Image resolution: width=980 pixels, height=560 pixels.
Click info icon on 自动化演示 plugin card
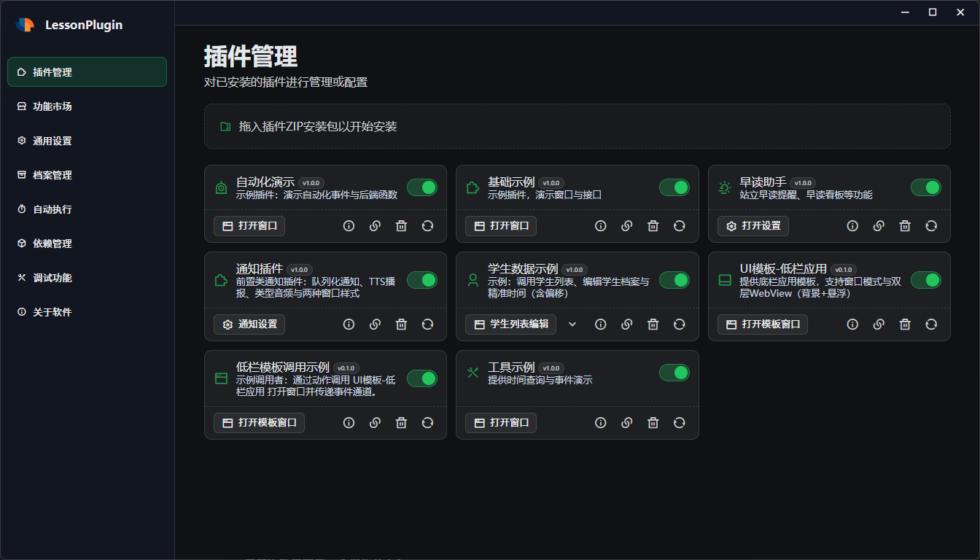(x=349, y=226)
